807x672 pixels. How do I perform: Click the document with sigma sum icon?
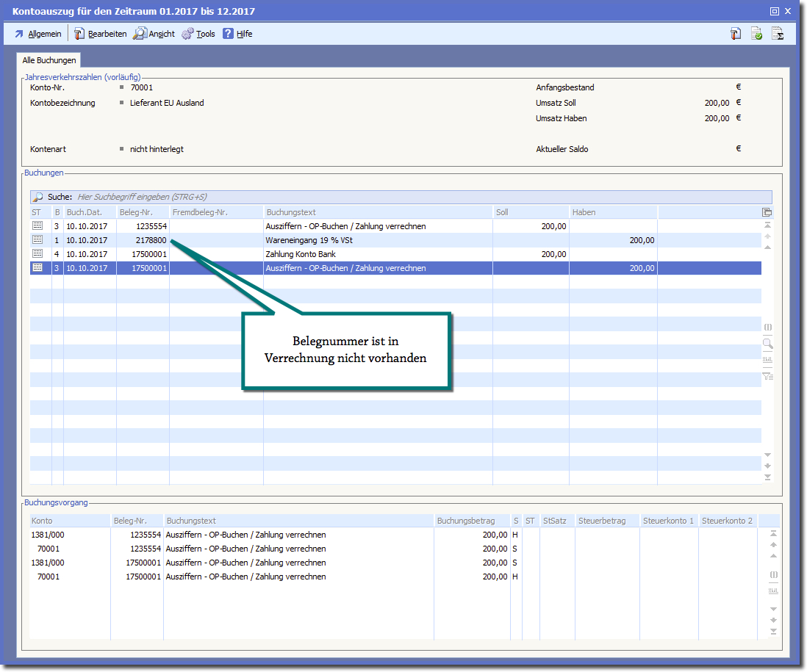tap(778, 34)
